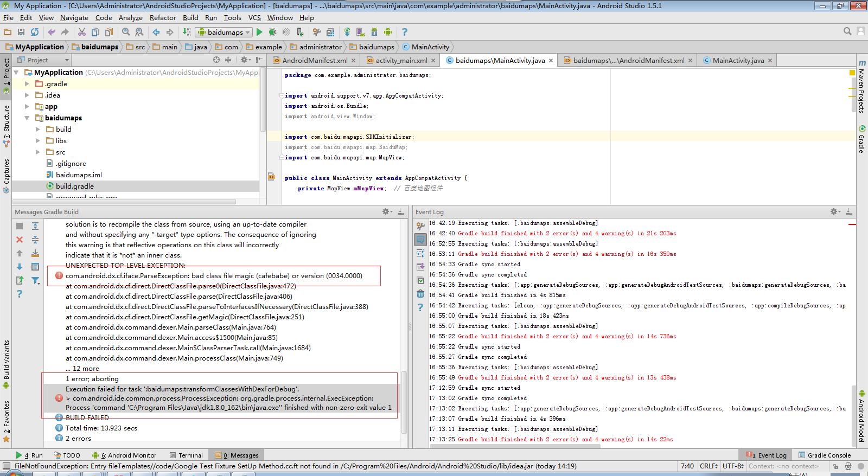Click the Find magnifier icon in toolbar
Image resolution: width=868 pixels, height=476 pixels.
(126, 32)
